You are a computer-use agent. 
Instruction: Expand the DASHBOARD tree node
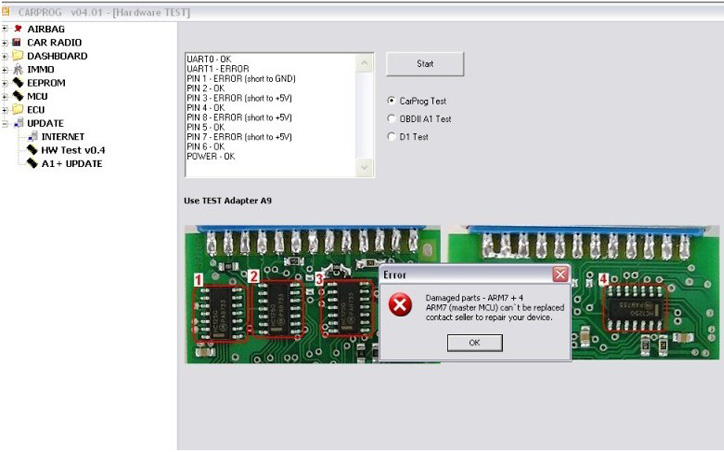click(5, 56)
